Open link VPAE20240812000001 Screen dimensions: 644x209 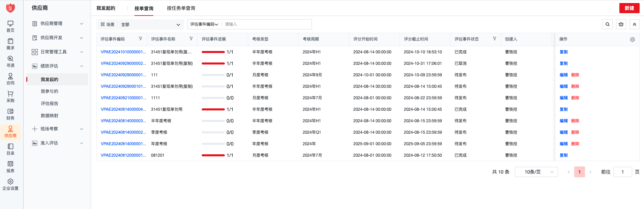(123, 155)
